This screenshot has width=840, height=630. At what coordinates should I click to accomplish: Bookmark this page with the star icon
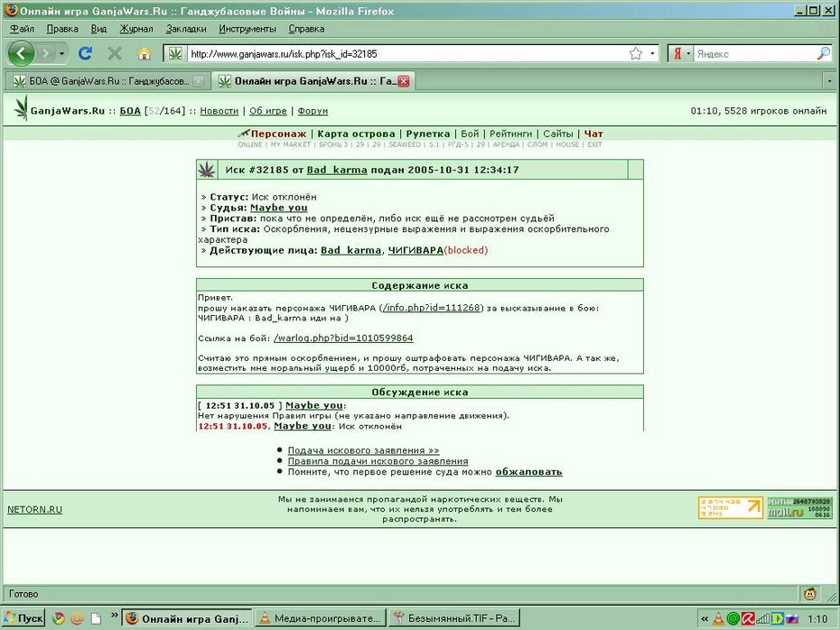tap(635, 53)
